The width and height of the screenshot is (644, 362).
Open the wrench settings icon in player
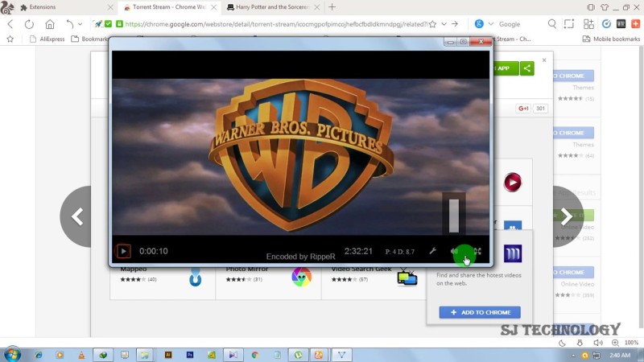coord(432,252)
